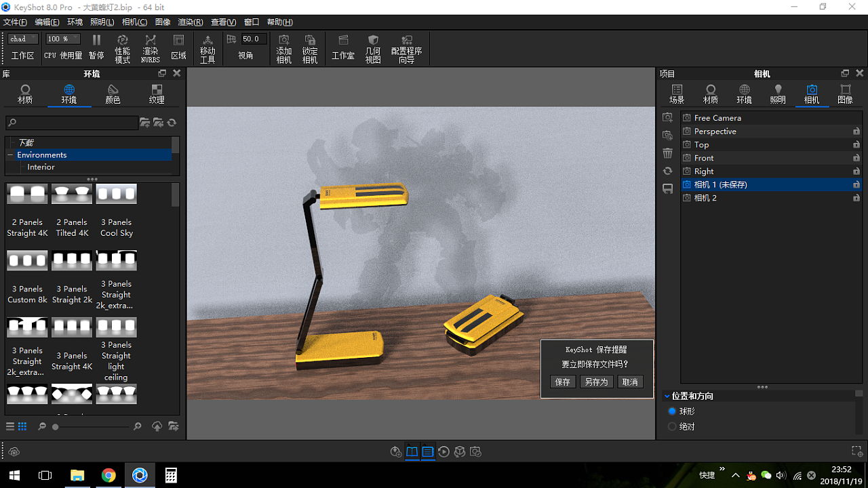This screenshot has width=868, height=488.
Task: Click 取消 to dismiss the save prompt
Action: point(630,382)
